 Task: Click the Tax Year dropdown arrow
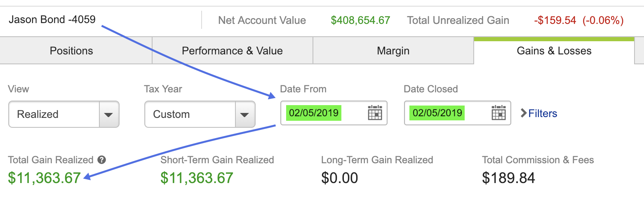[245, 114]
